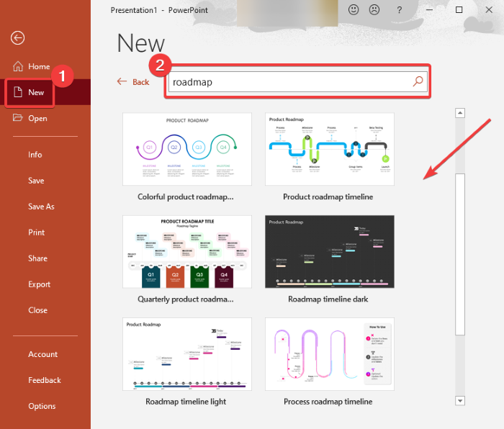The image size is (504, 429).
Task: Click the 'Roadmap timeline light' caption
Action: (x=186, y=402)
